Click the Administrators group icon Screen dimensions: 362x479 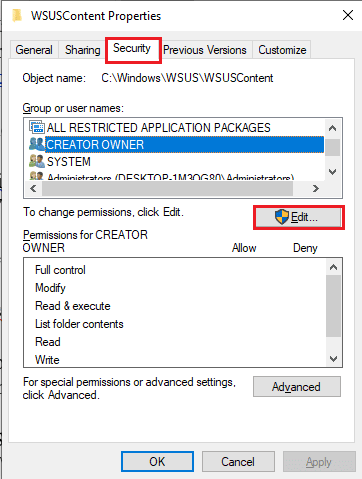click(x=37, y=176)
